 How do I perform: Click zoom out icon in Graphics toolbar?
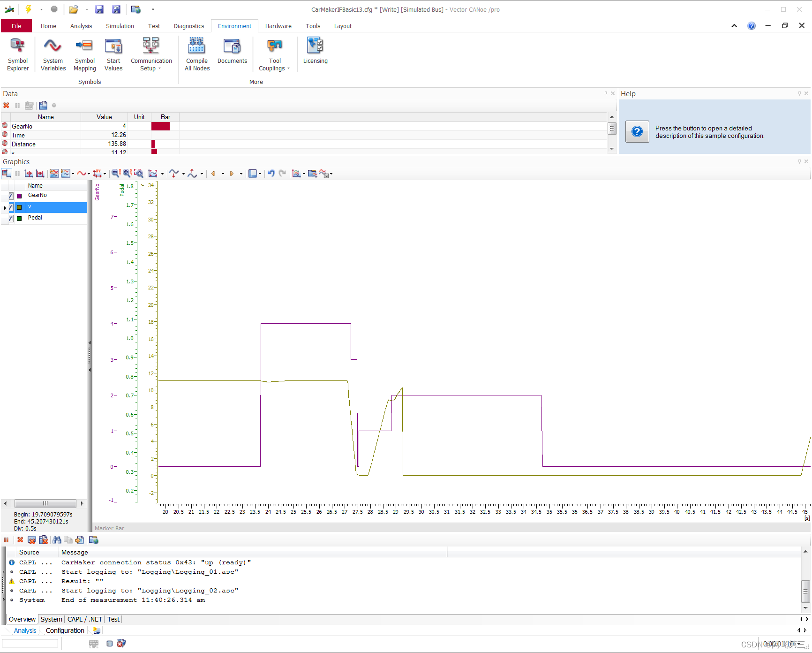click(x=115, y=174)
